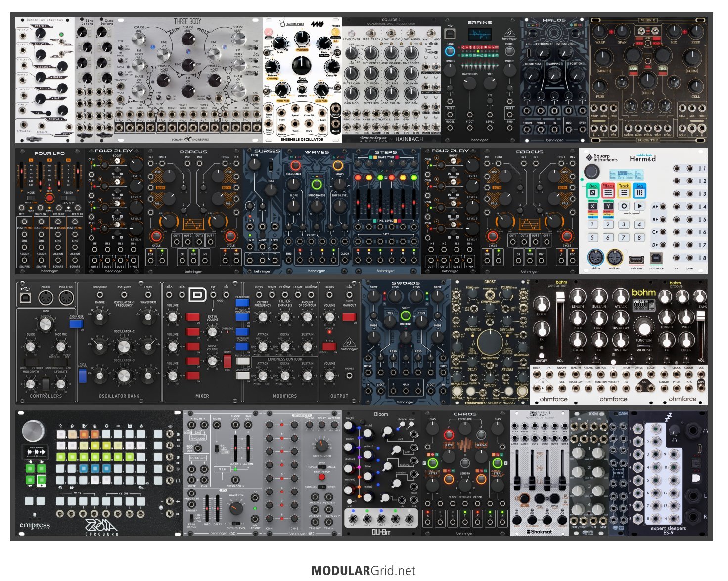This screenshot has height=581, width=728.
Task: Toggle the Filter Mode switch
Action: [x=242, y=302]
